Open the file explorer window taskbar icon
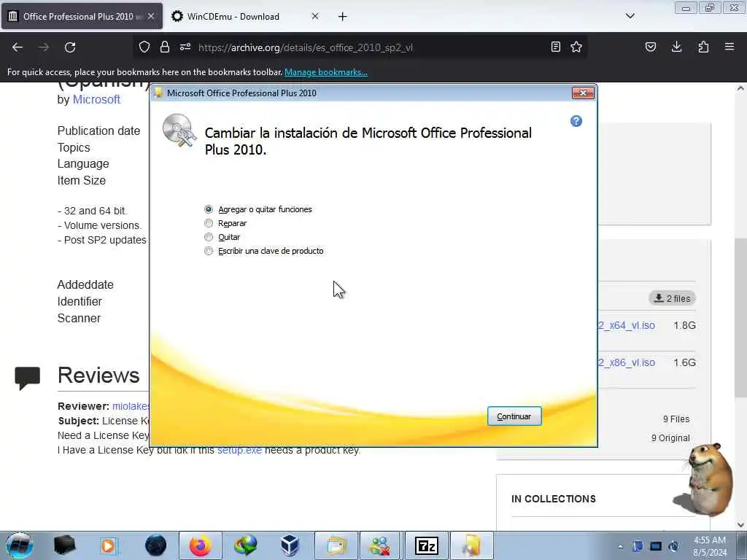 (x=336, y=545)
